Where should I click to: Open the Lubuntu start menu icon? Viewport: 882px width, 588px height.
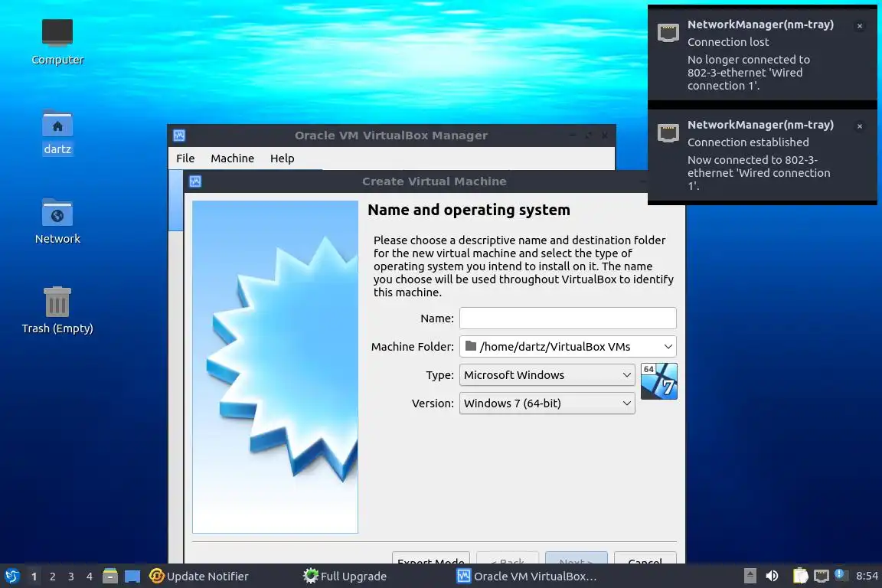[x=12, y=576]
